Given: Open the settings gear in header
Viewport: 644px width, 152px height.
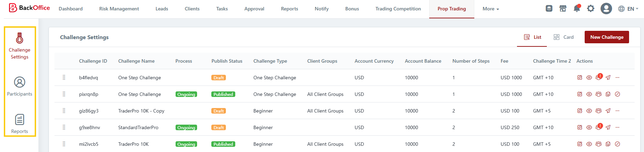Looking at the screenshot, I should [x=591, y=9].
